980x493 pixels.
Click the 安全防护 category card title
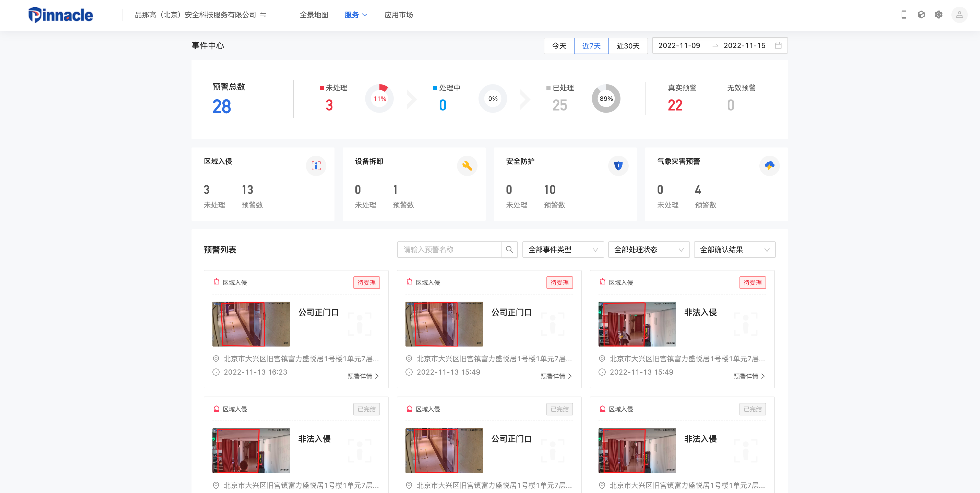point(520,161)
